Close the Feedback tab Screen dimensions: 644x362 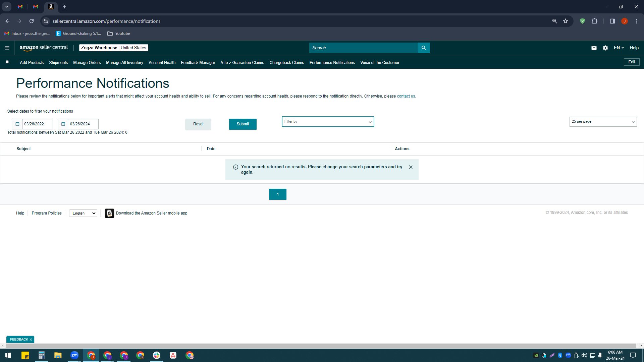31,340
